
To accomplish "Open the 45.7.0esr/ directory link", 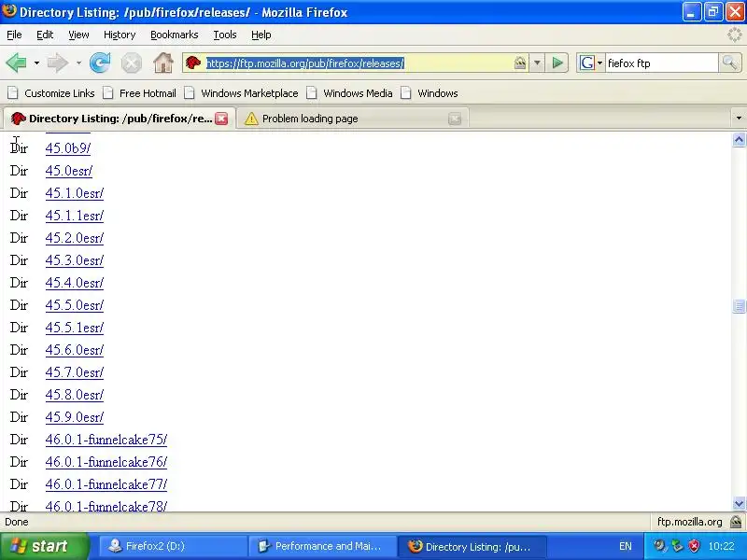I will pos(75,371).
